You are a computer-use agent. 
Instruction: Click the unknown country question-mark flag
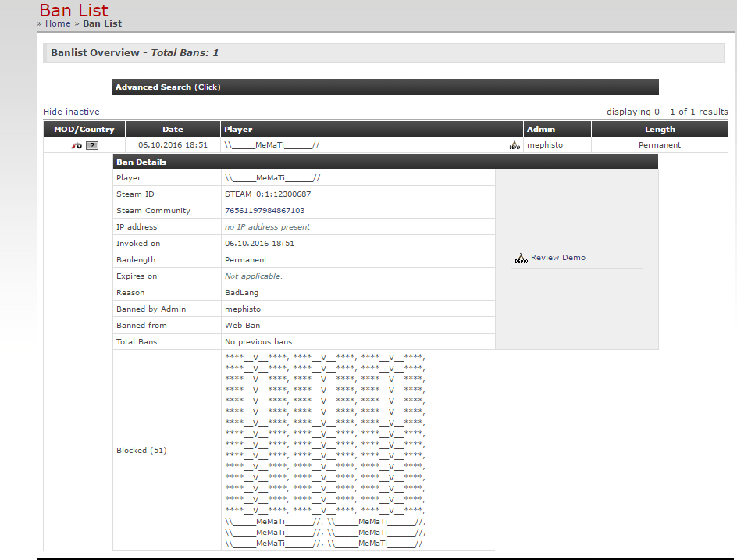pos(91,145)
